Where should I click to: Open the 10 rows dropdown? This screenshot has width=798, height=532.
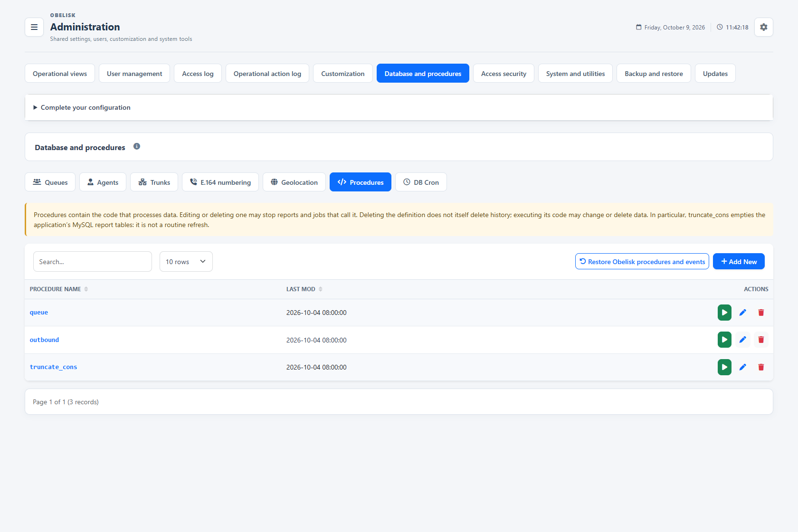click(x=186, y=262)
